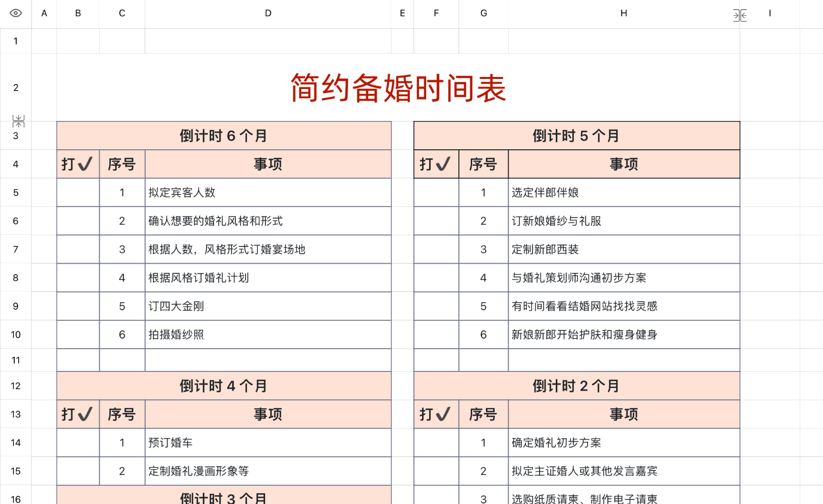Select row 1 header
The width and height of the screenshot is (823, 504).
click(x=16, y=41)
